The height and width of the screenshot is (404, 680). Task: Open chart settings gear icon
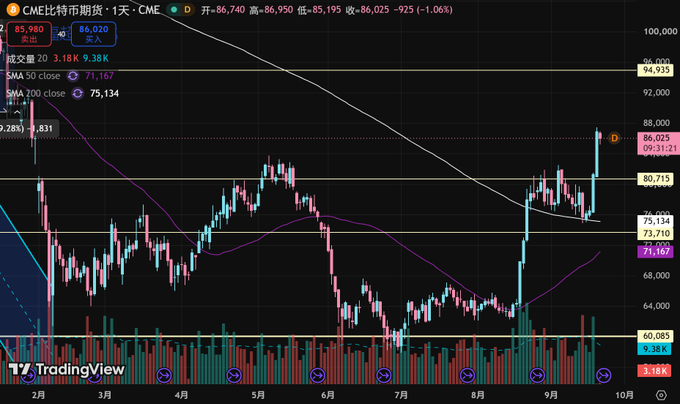tap(661, 395)
